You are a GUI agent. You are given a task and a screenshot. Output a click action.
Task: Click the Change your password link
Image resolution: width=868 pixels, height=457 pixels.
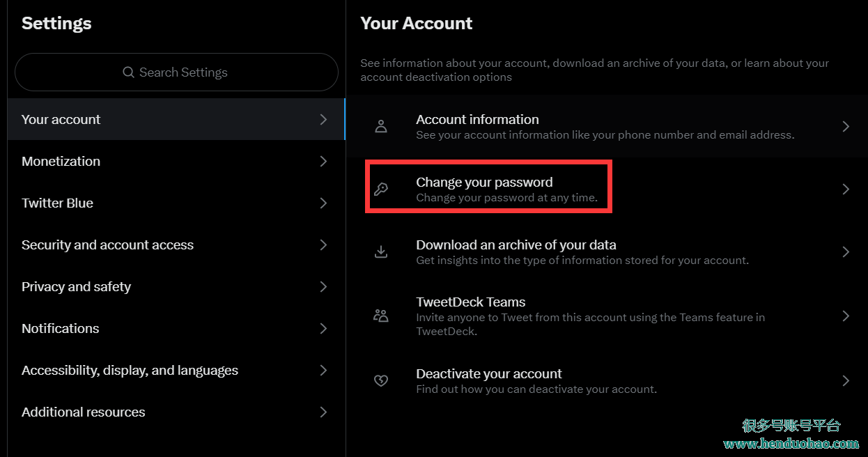pyautogui.click(x=485, y=183)
